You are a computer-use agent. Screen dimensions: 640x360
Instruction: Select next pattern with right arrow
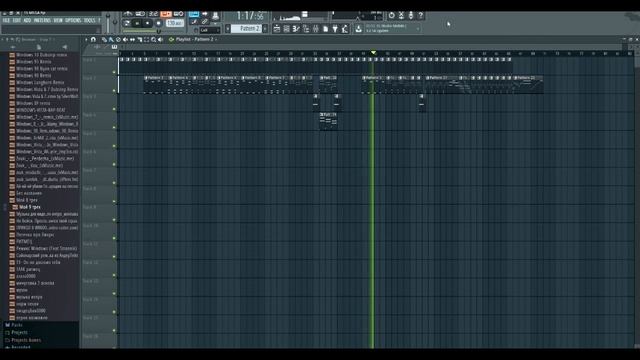pyautogui.click(x=265, y=29)
